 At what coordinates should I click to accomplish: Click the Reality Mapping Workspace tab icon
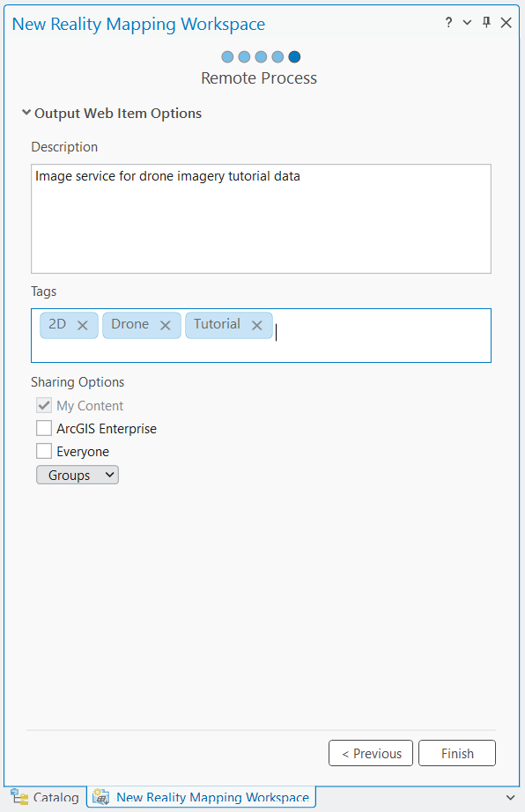coord(101,797)
